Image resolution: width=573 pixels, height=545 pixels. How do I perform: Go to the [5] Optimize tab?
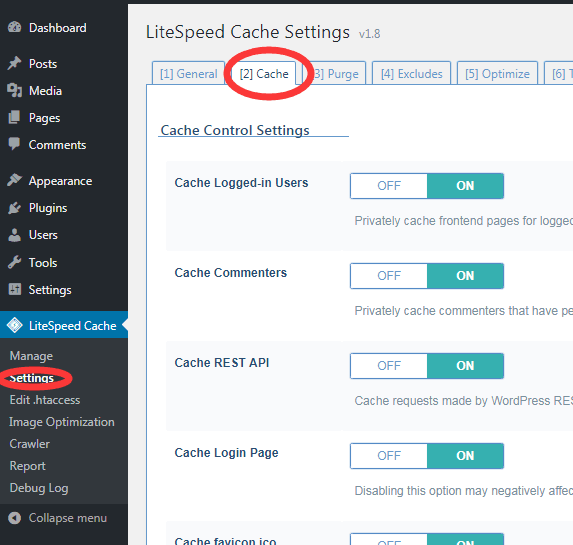pyautogui.click(x=497, y=73)
